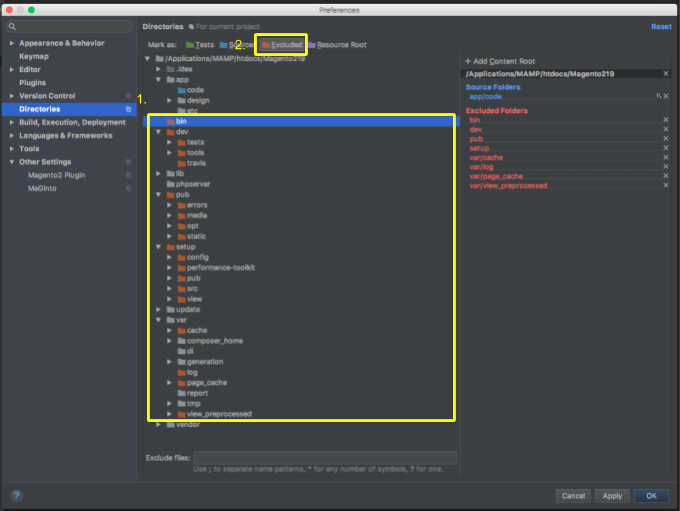
Task: Mark folder as Tests
Action: [200, 45]
